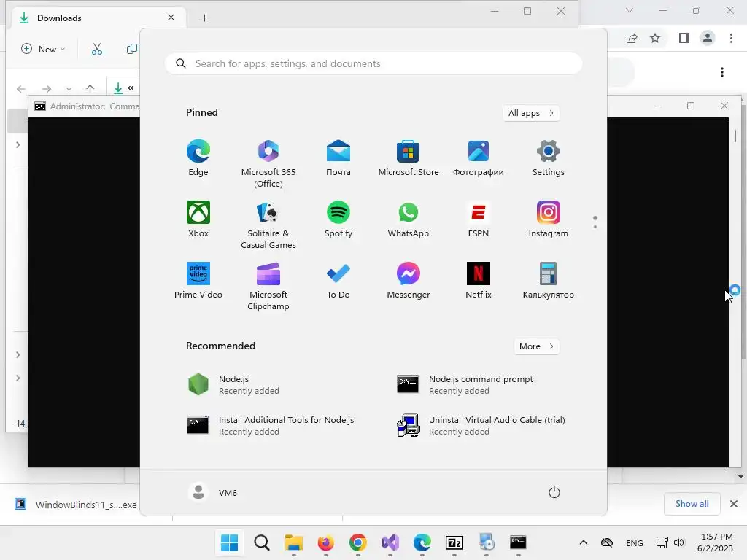Open the Edge pinned app
Viewport: 747px width, 560px height.
coord(198,158)
